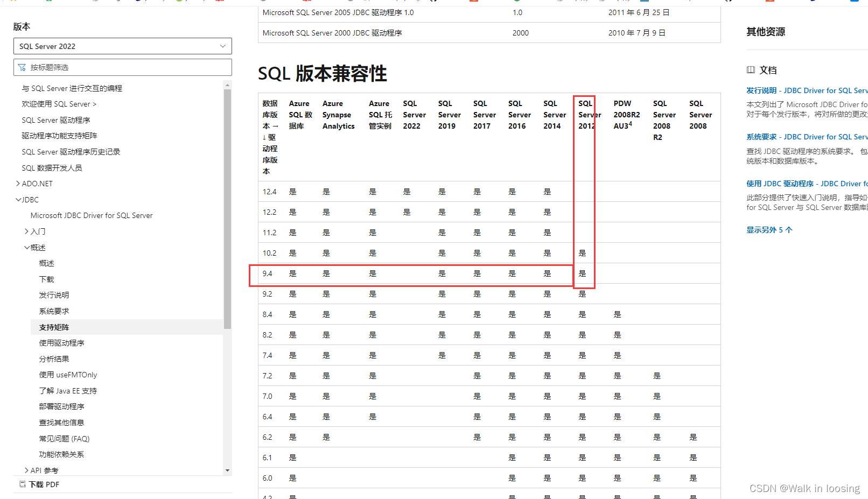Click the filter funnel icon in 按标题筛选 box
This screenshot has height=499, width=868.
coord(22,67)
